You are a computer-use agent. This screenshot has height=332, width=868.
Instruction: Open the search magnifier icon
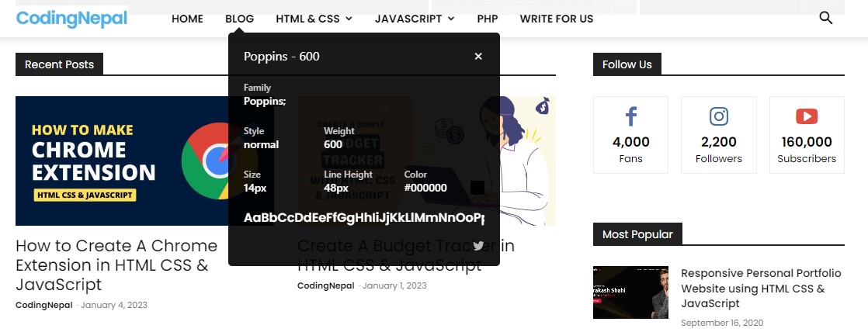click(825, 18)
